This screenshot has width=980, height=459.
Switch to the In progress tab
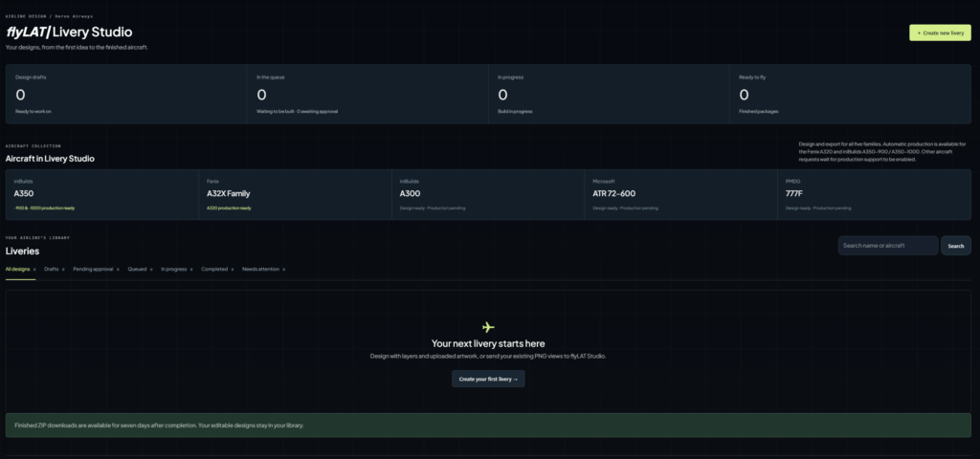[x=177, y=269]
